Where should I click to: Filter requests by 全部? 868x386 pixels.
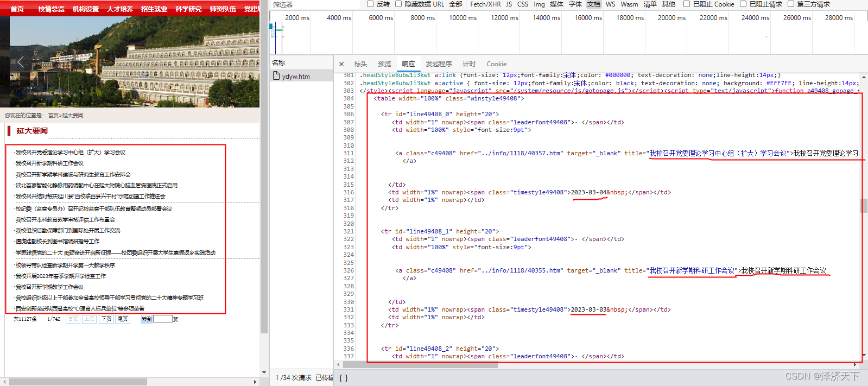[x=455, y=4]
